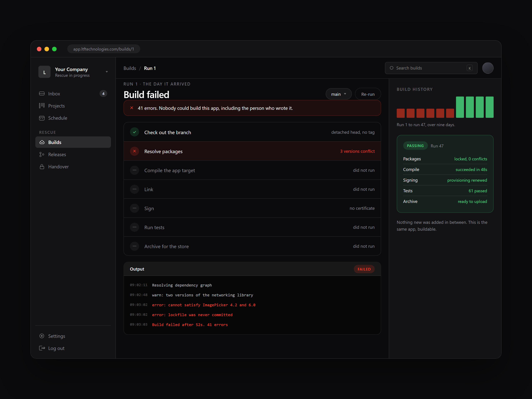The image size is (532, 399).
Task: Open the main branch dropdown
Action: pyautogui.click(x=338, y=94)
